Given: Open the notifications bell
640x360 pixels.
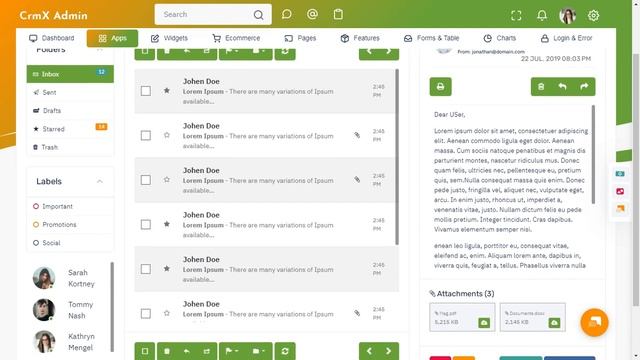Looking at the screenshot, I should click(542, 16).
